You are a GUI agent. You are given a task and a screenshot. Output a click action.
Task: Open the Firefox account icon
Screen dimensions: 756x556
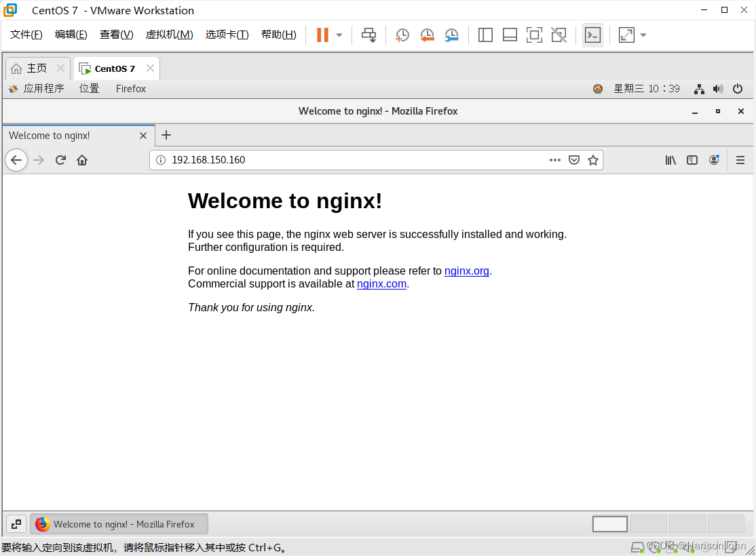[714, 160]
